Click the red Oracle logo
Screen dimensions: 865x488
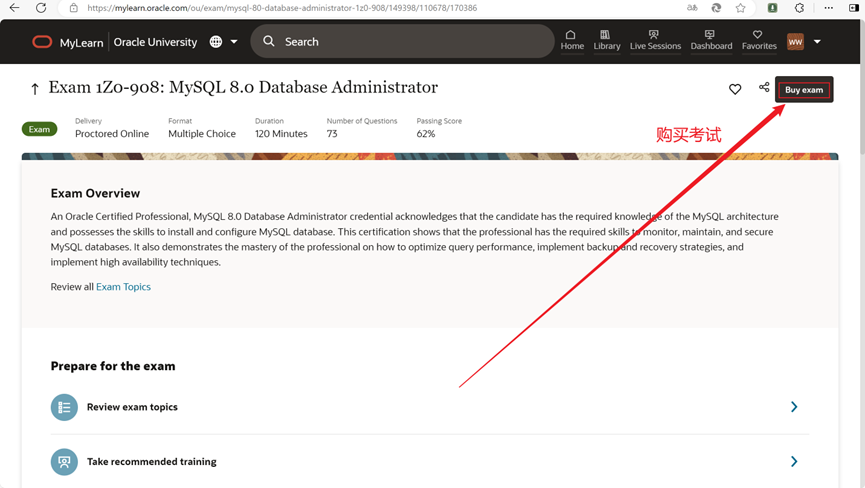tap(42, 42)
